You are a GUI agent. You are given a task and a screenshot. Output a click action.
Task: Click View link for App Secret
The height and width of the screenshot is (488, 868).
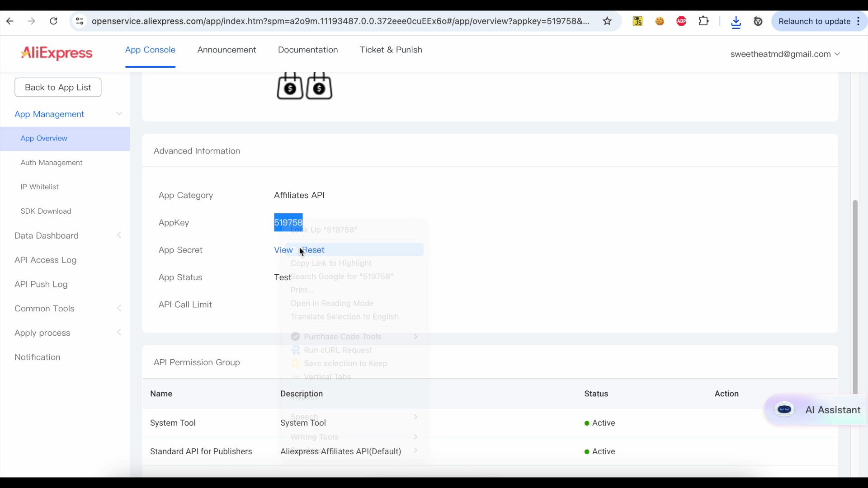[x=283, y=250]
